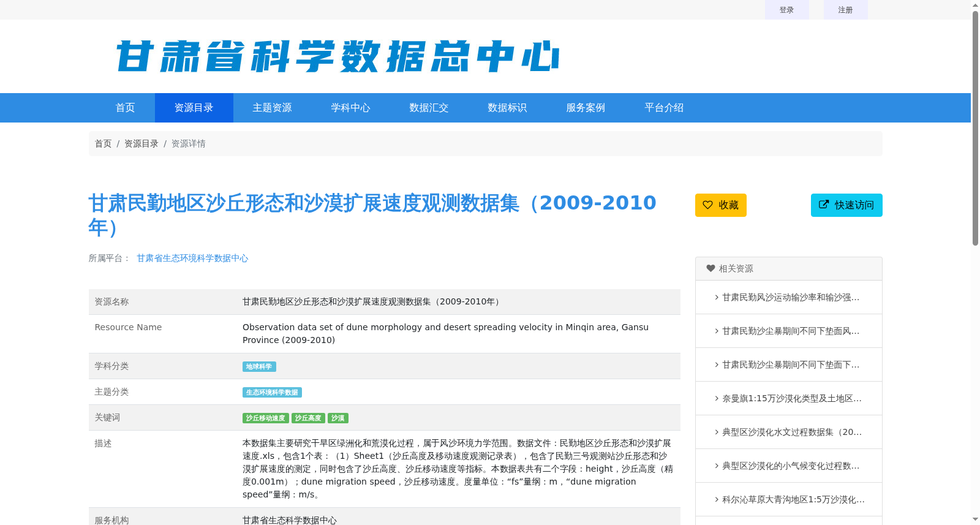
Task: Click the chevron before 典型区沙漠化水文过程数据集
Action: click(717, 432)
